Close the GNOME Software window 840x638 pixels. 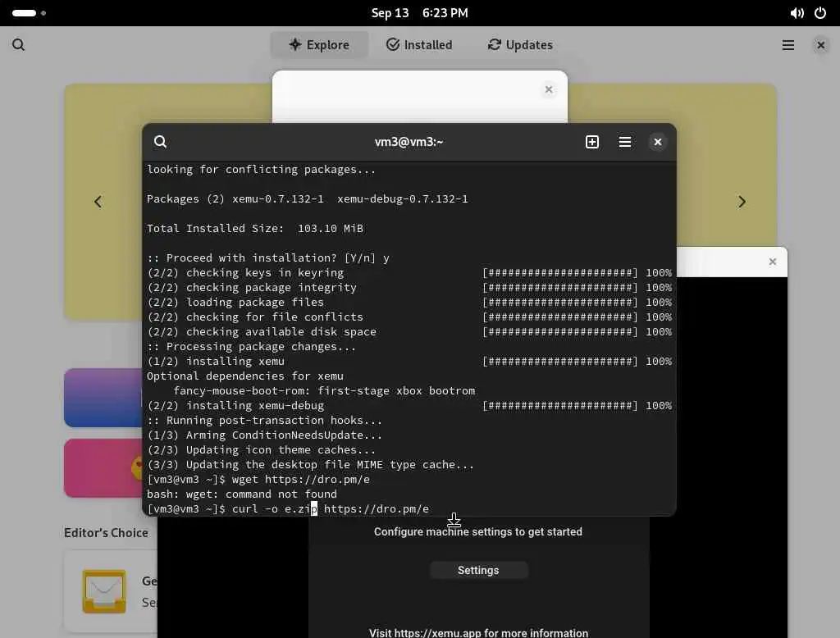[820, 45]
